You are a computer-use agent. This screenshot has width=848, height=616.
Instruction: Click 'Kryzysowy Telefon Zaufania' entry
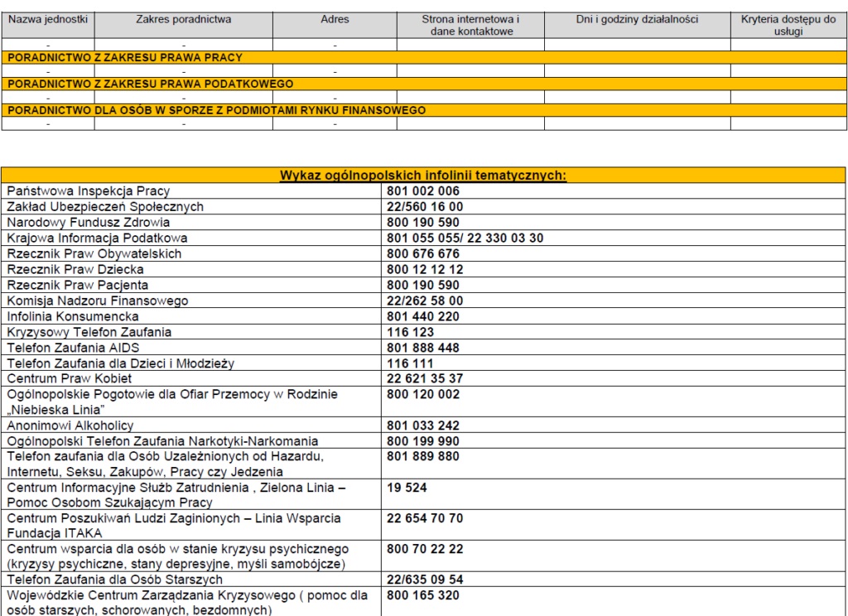pos(89,332)
